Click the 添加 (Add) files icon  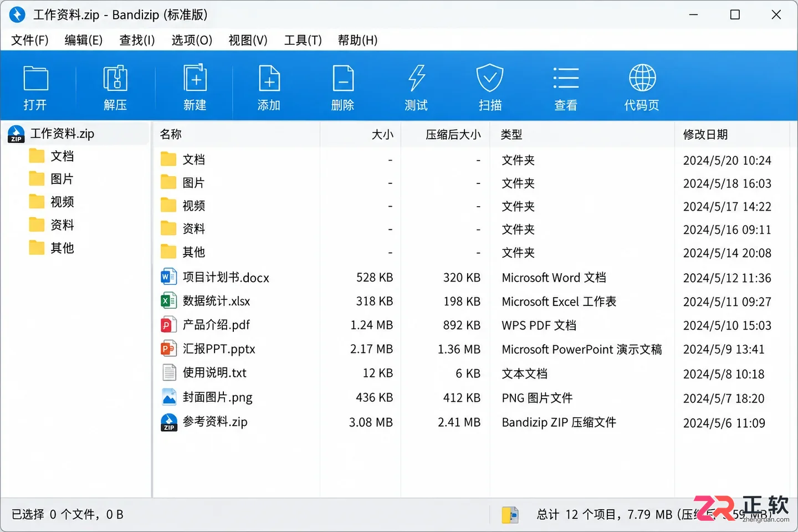pos(269,78)
